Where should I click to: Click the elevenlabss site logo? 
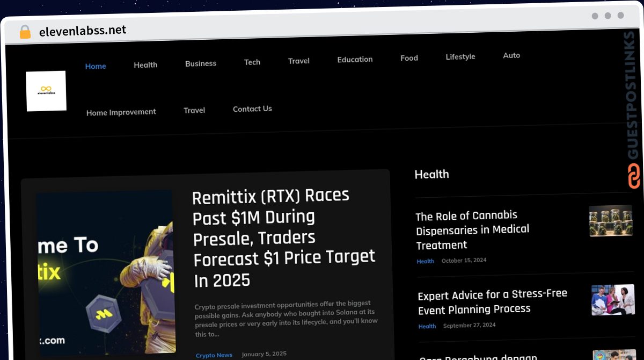46,91
